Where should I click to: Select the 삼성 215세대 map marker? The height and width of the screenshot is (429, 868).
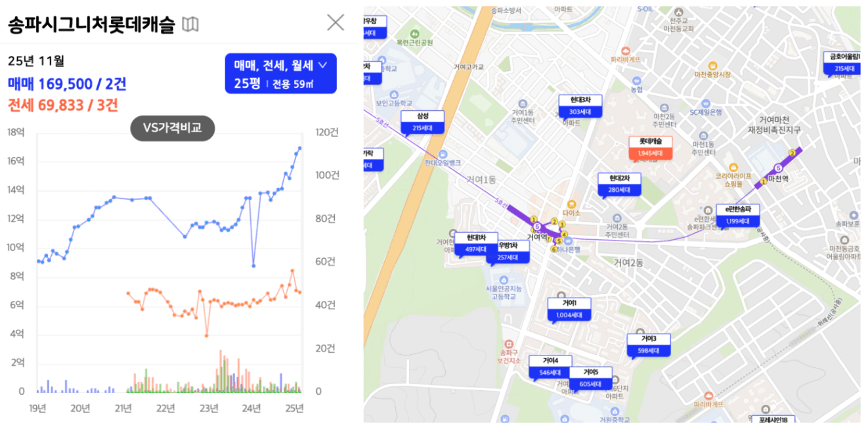click(x=422, y=122)
